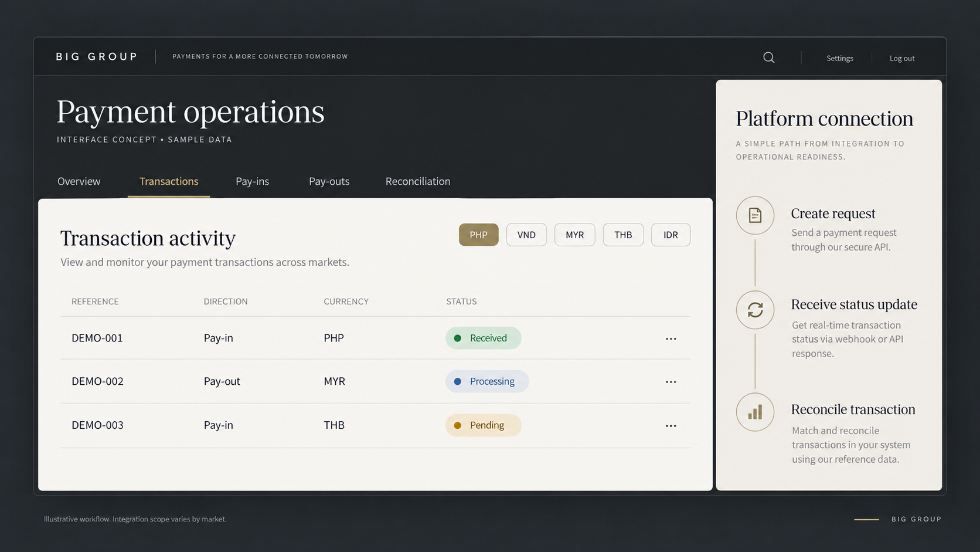
Task: Click the BIG GROUP logo in header
Action: 97,56
